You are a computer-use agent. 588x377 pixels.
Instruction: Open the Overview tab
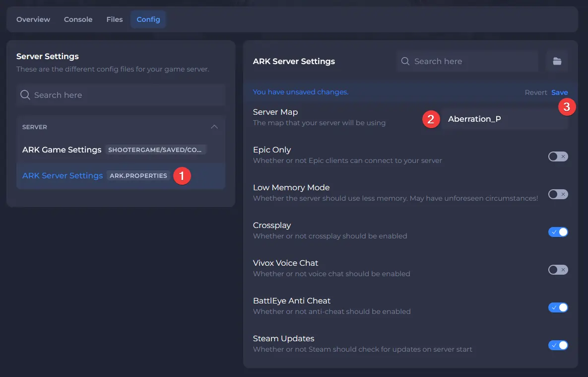pos(33,19)
